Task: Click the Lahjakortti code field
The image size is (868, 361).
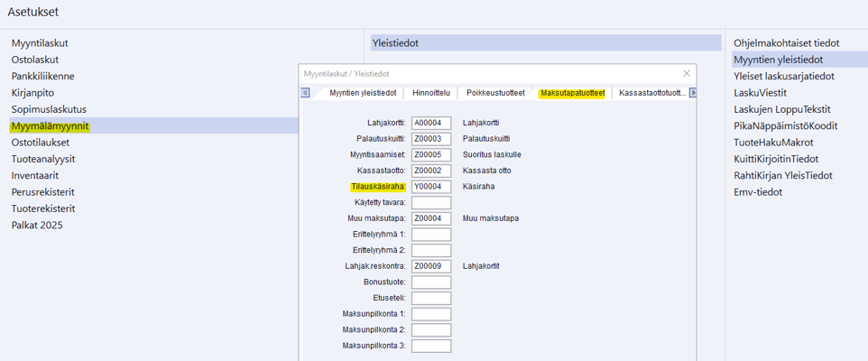Action: point(431,123)
